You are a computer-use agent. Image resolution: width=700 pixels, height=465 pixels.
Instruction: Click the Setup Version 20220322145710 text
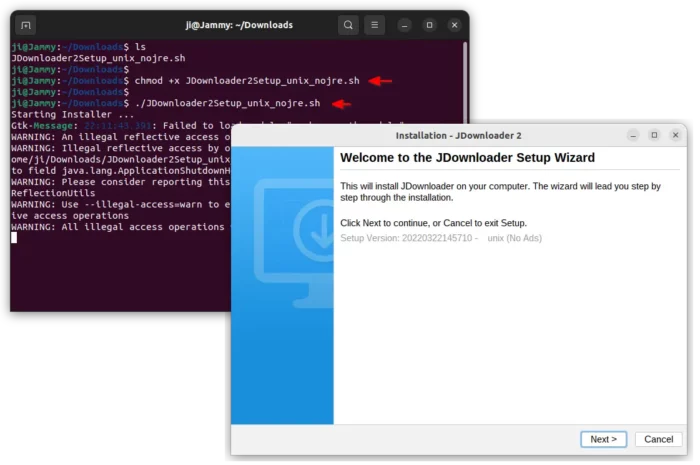[441, 238]
